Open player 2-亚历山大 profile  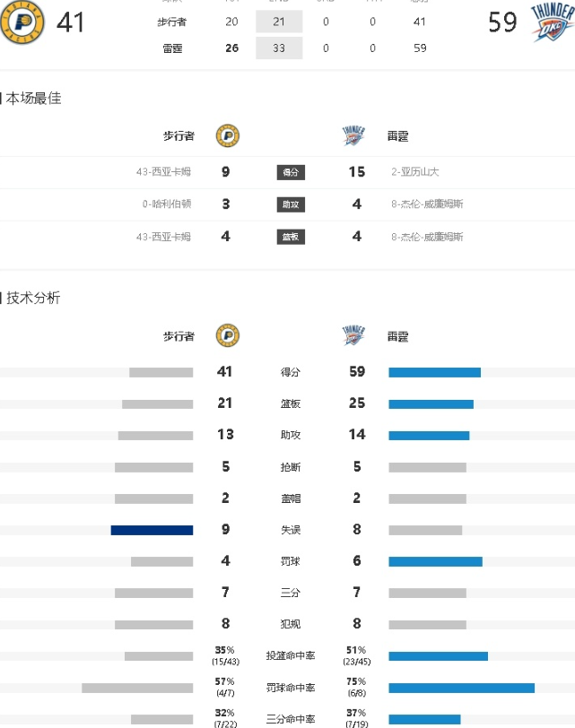click(415, 172)
